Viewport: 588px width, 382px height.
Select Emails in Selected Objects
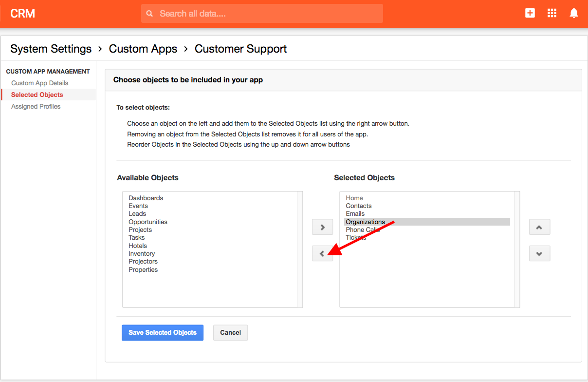click(355, 213)
